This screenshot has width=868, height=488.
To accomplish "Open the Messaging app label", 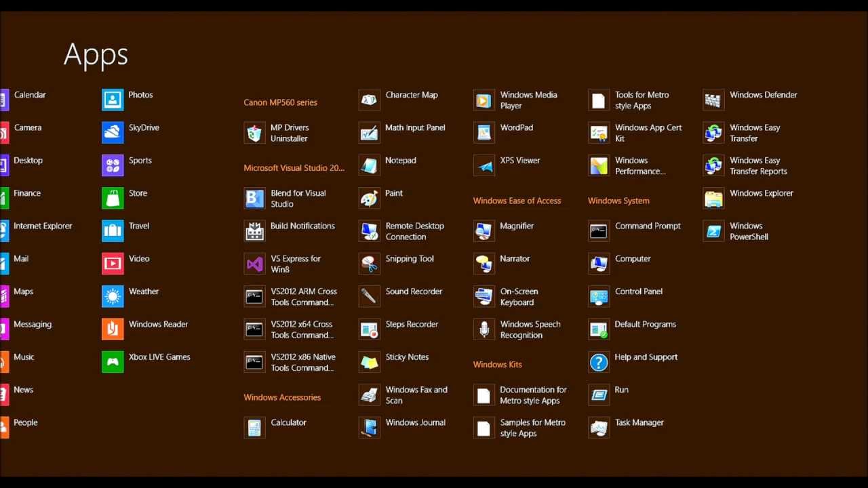I will pos(33,324).
